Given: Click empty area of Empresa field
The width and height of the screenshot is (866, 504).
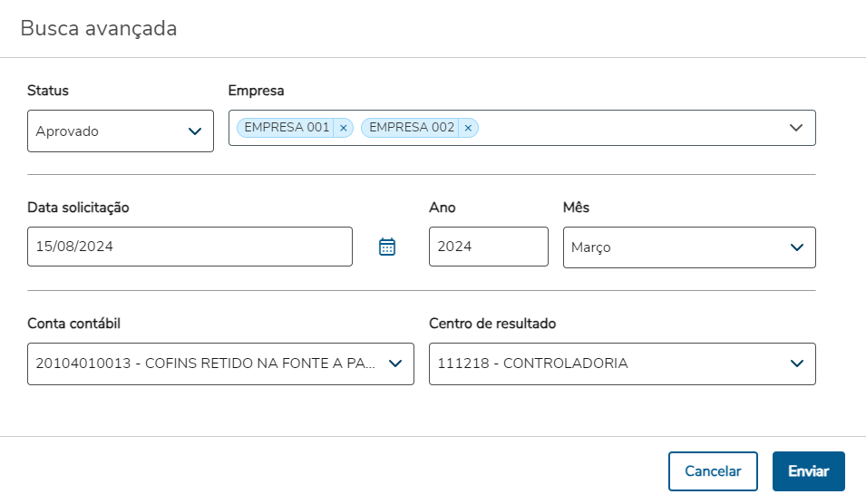Looking at the screenshot, I should click(x=626, y=128).
